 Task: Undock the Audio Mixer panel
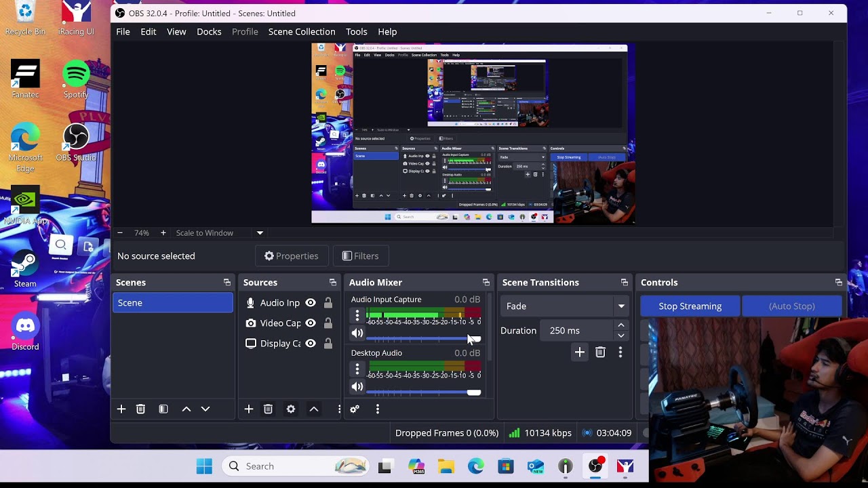(486, 283)
